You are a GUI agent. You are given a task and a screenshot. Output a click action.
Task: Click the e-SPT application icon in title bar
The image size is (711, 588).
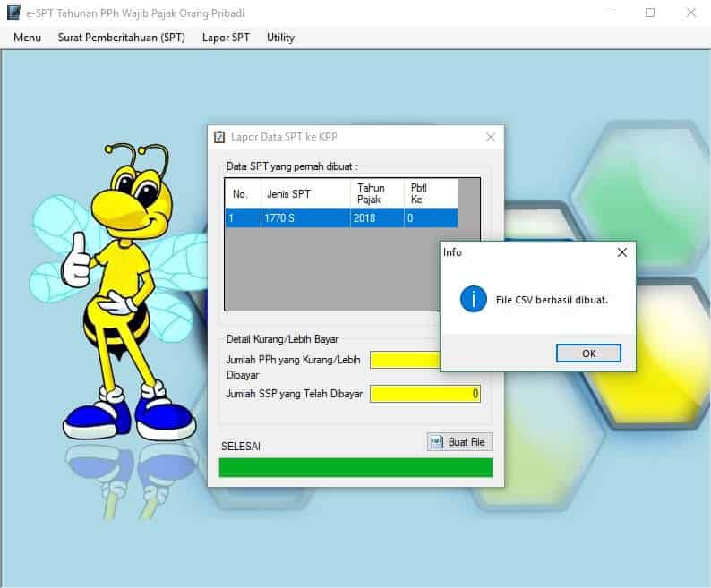(x=14, y=13)
